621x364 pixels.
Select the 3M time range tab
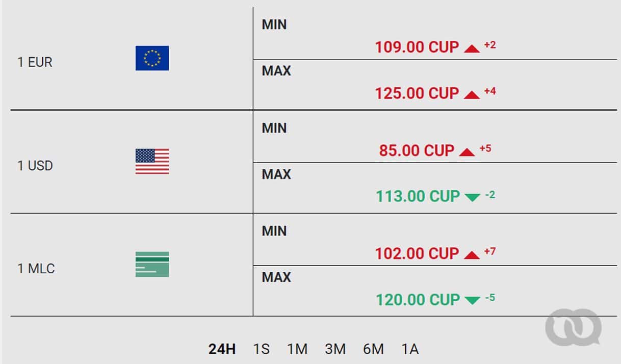pos(335,349)
